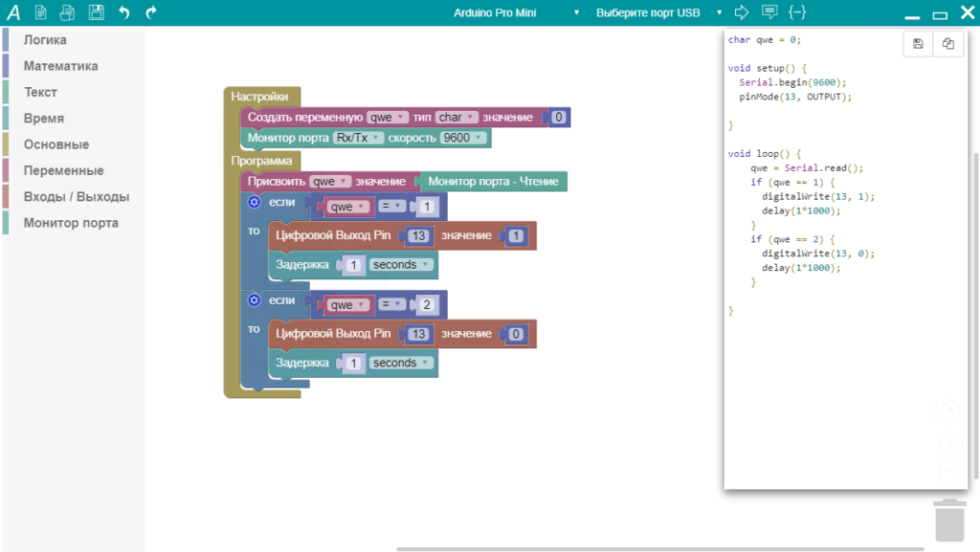Image resolution: width=980 pixels, height=552 pixels.
Task: Click the open file icon in toolbar
Action: 67,12
